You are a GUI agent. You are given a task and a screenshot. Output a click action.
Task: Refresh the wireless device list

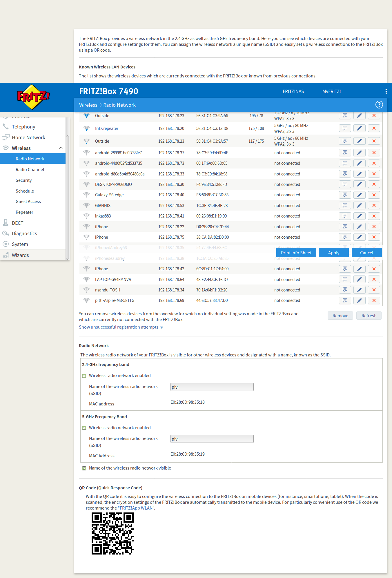coord(369,316)
